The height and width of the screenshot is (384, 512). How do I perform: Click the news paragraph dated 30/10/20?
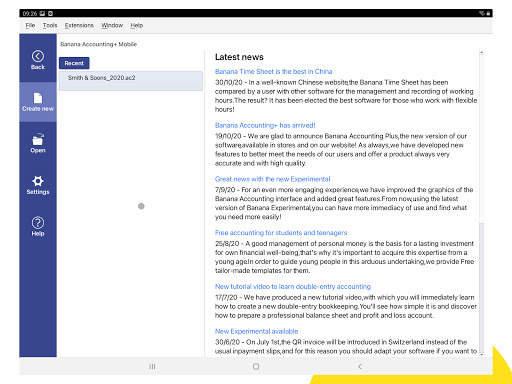pyautogui.click(x=346, y=96)
